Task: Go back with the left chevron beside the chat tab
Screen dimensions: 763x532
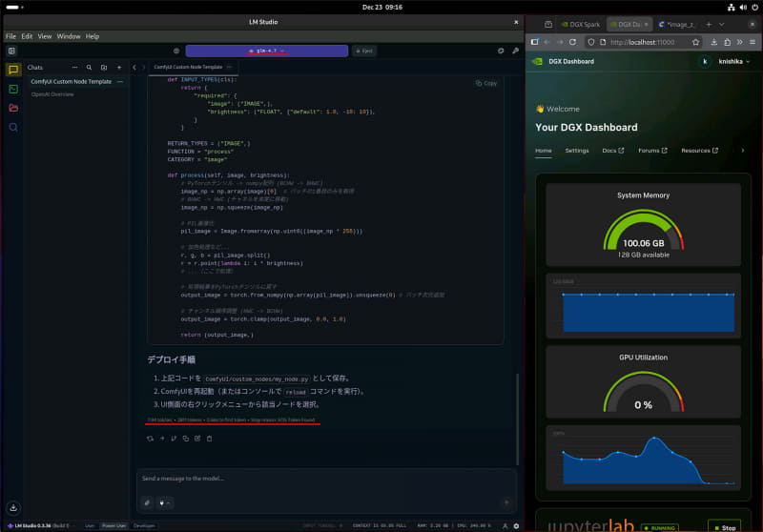Action: (134, 68)
